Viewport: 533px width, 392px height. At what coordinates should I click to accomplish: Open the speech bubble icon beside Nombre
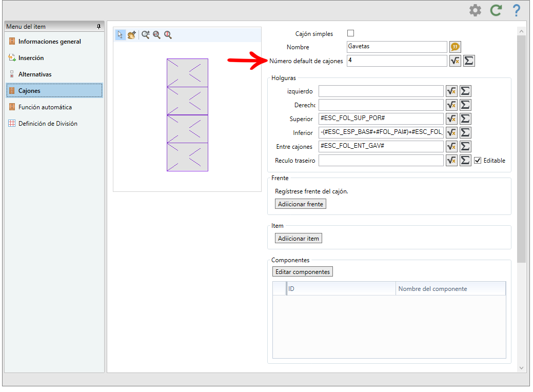[x=455, y=47]
